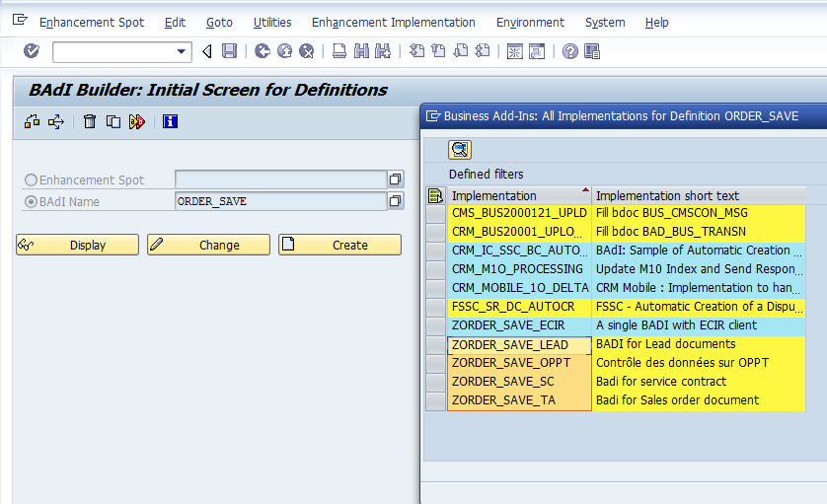This screenshot has height=504, width=827.
Task: Click the Implementation short text column header
Action: [699, 195]
